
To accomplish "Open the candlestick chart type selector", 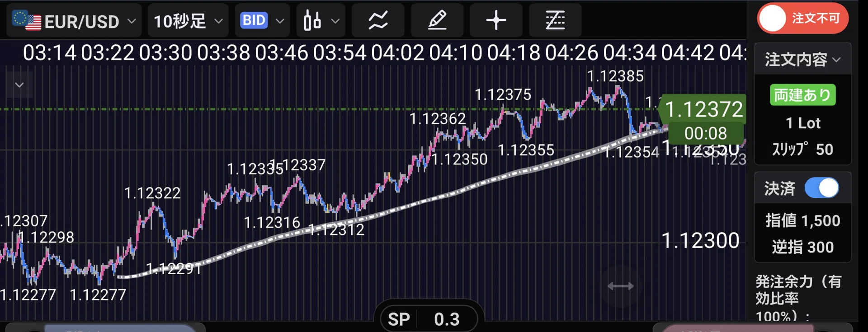I will (x=321, y=21).
